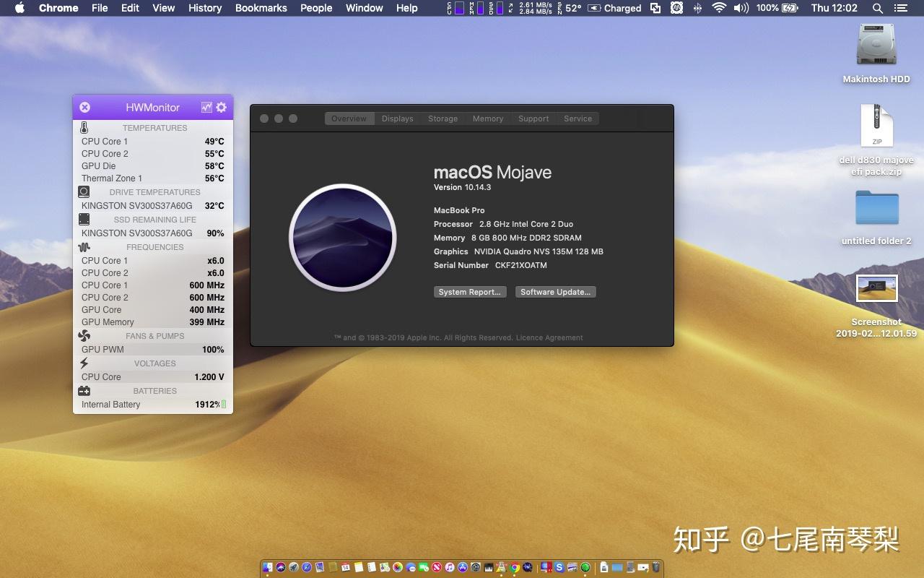Open the People menu
Viewport: 924px width, 578px height.
(x=316, y=8)
